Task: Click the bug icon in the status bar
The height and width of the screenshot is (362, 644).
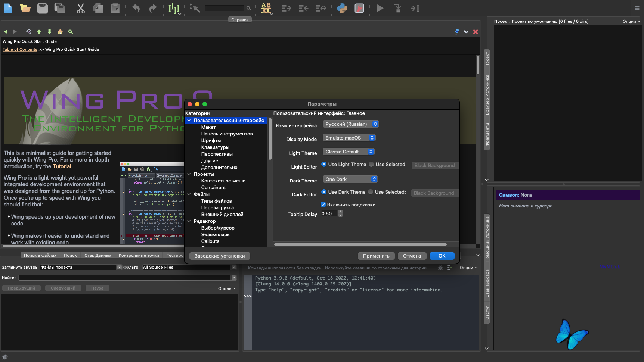Action: coord(5,357)
